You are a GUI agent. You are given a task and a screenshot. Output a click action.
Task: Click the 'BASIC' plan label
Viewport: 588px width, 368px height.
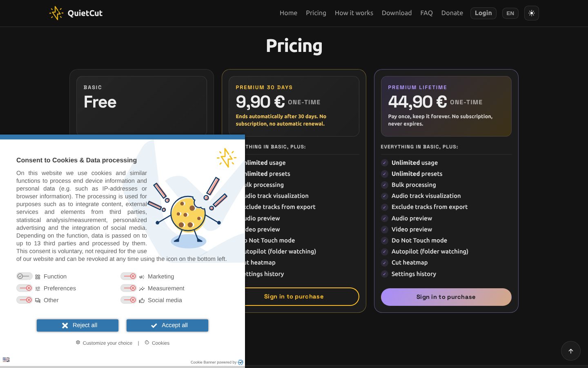click(x=93, y=88)
